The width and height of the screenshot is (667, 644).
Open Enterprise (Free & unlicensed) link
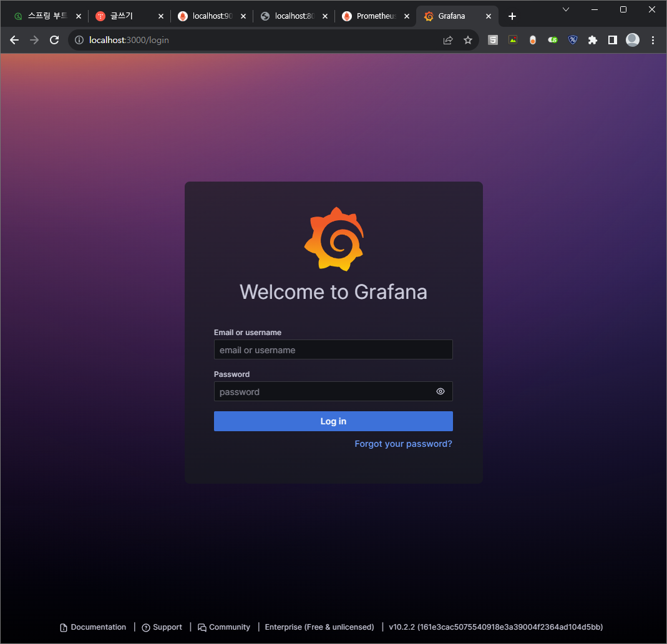[x=319, y=627]
